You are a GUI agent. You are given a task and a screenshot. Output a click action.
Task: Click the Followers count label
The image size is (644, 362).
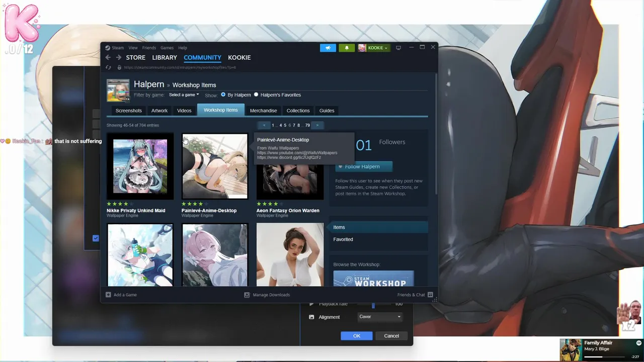pos(392,142)
